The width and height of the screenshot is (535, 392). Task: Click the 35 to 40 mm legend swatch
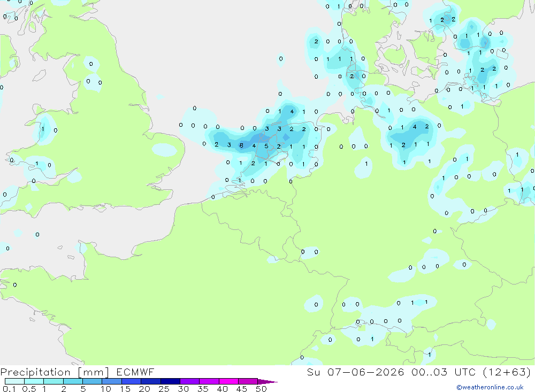pyautogui.click(x=209, y=381)
